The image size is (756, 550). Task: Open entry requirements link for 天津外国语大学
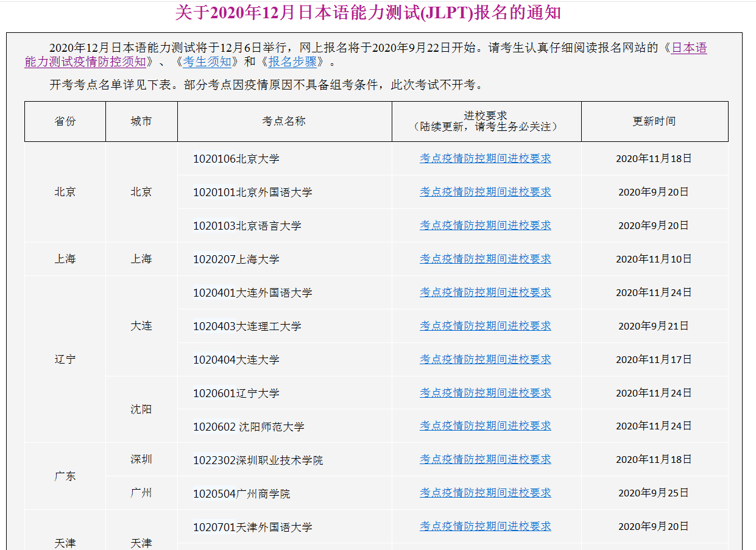coord(485,526)
